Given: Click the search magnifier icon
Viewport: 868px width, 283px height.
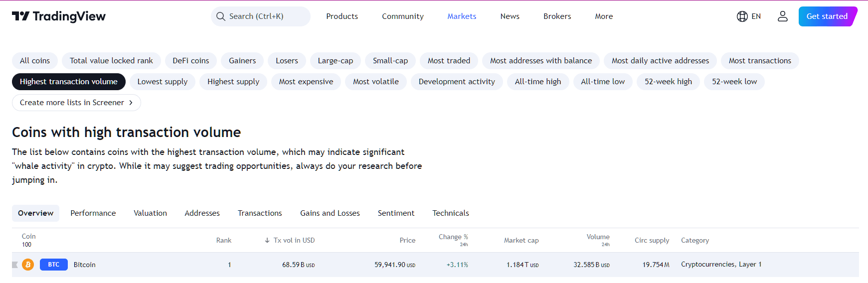Looking at the screenshot, I should 220,16.
